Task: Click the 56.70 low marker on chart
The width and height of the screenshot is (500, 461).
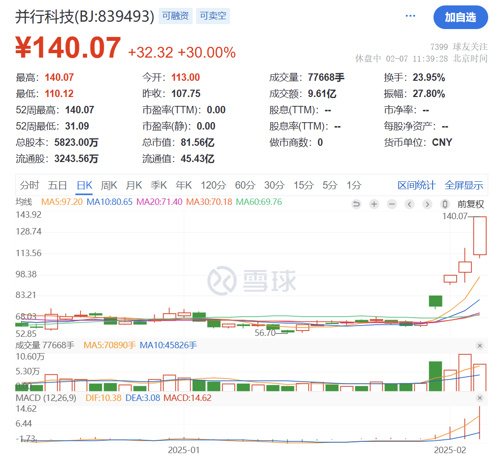Action: [265, 333]
